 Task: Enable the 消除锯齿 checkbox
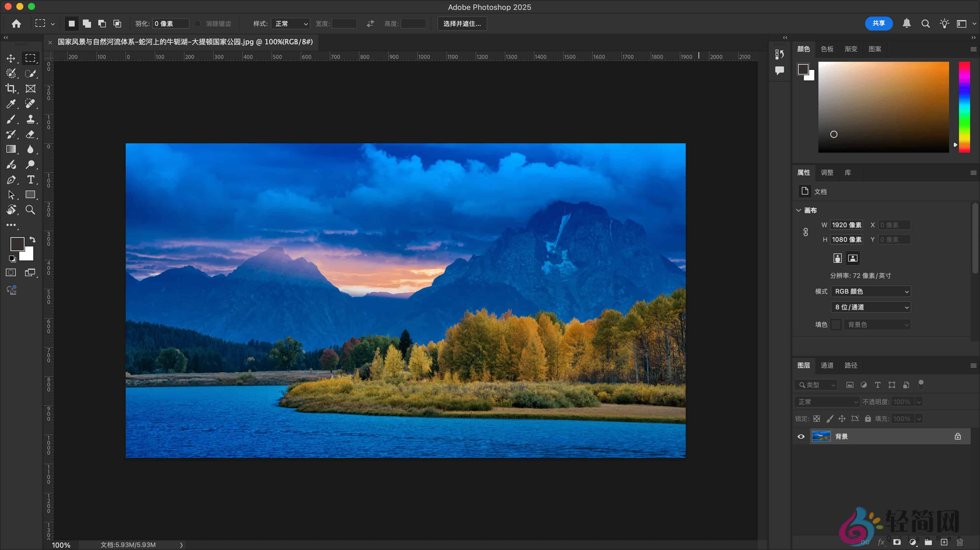pos(197,23)
